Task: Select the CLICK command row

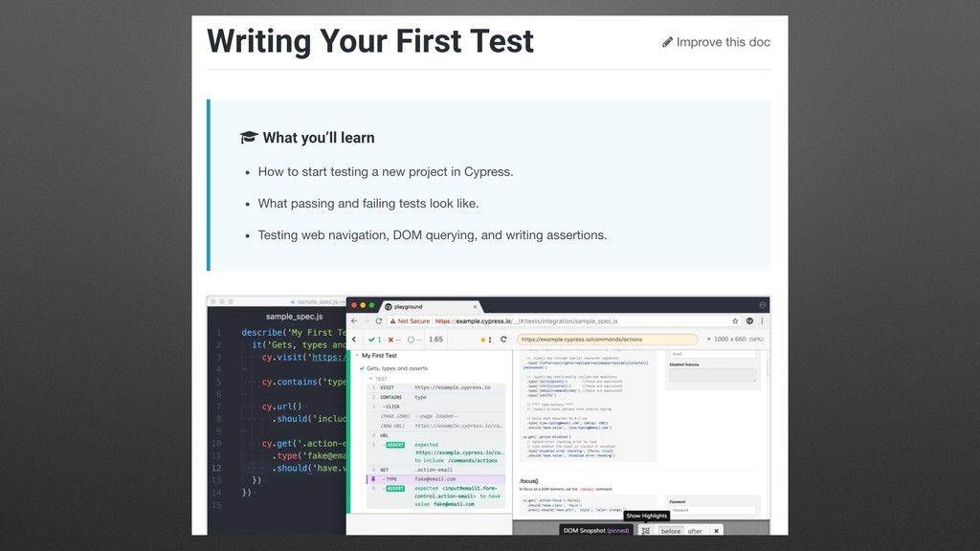Action: [435, 407]
